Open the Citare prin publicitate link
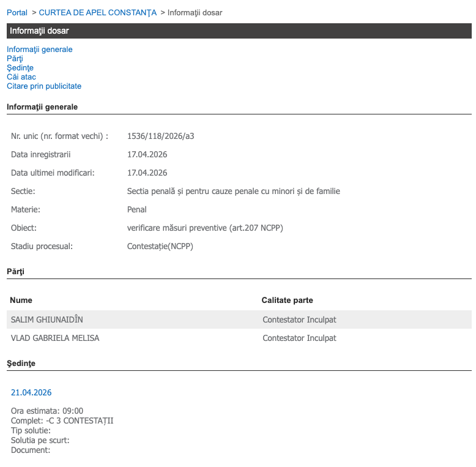The width and height of the screenshot is (476, 467). click(44, 86)
